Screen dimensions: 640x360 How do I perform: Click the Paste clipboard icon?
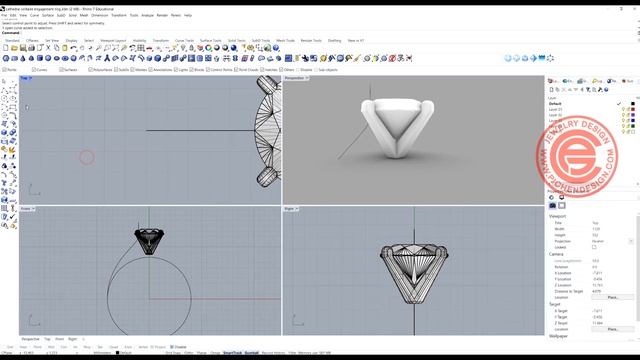click(x=65, y=48)
